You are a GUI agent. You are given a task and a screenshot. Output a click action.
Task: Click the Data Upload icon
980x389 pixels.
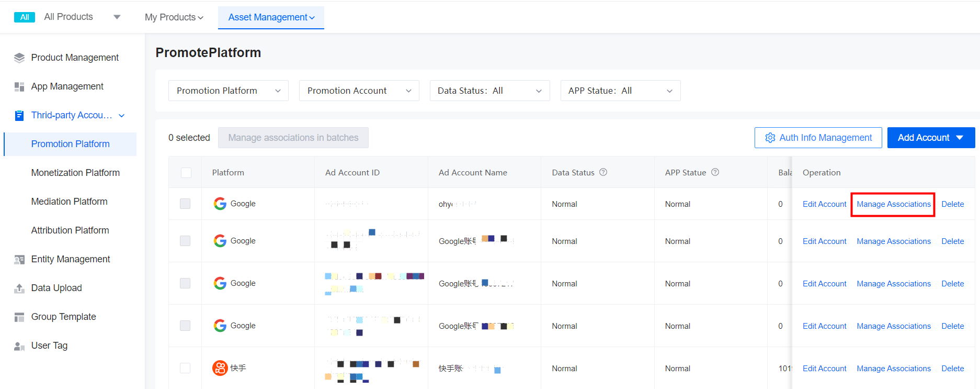[19, 288]
